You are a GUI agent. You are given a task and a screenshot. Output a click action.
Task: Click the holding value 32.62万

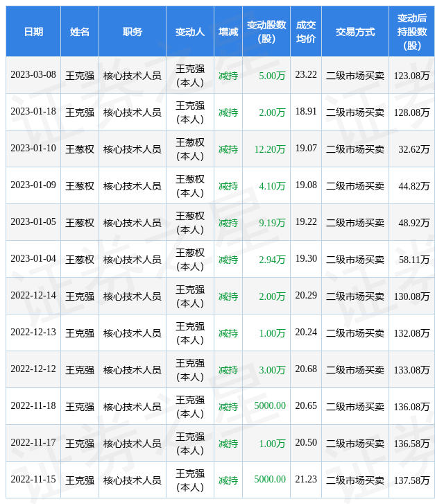coord(413,149)
